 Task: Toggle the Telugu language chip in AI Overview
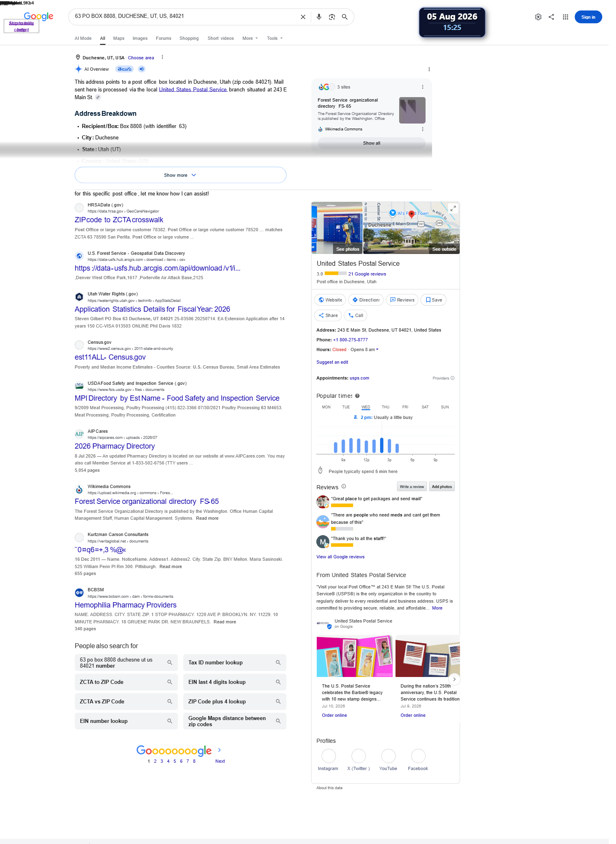pos(125,69)
